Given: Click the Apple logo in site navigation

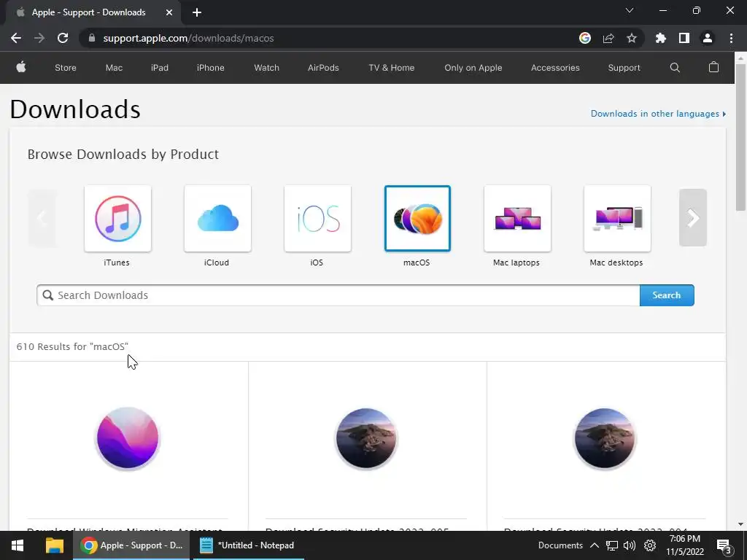Looking at the screenshot, I should [x=21, y=68].
